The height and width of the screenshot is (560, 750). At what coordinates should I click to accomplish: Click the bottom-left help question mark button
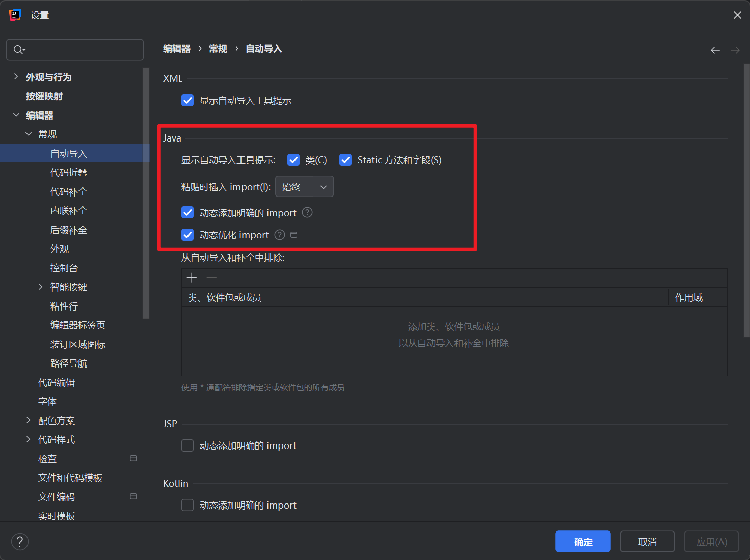pyautogui.click(x=20, y=542)
